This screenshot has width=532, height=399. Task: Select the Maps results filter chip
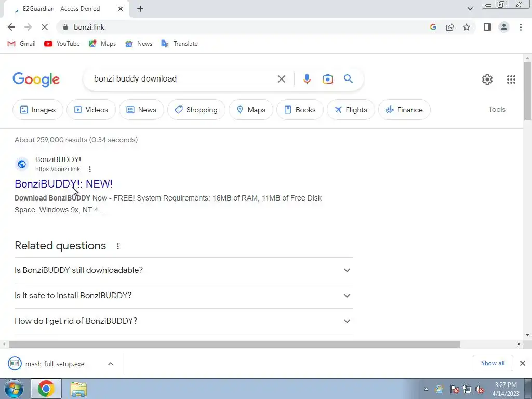(251, 110)
